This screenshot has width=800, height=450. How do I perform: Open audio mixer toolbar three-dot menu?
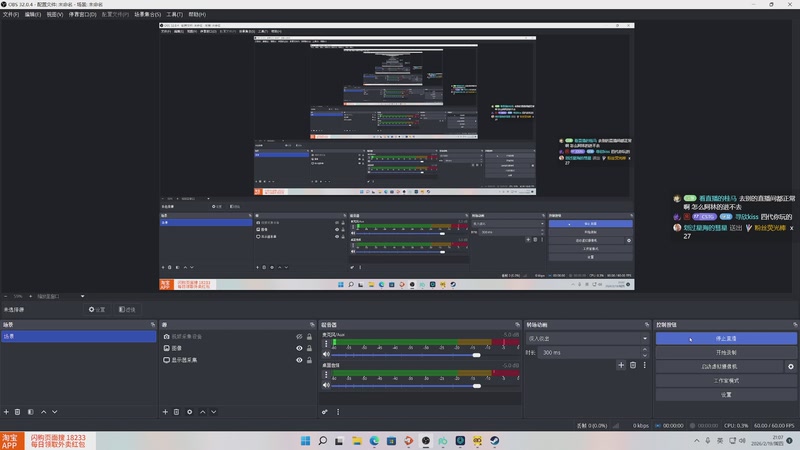[338, 412]
